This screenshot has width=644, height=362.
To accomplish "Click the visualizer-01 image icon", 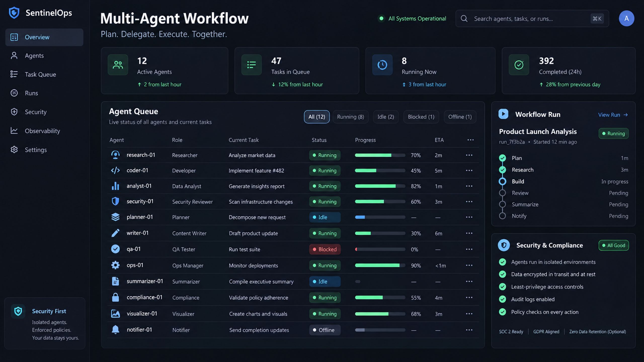I will click(x=115, y=313).
